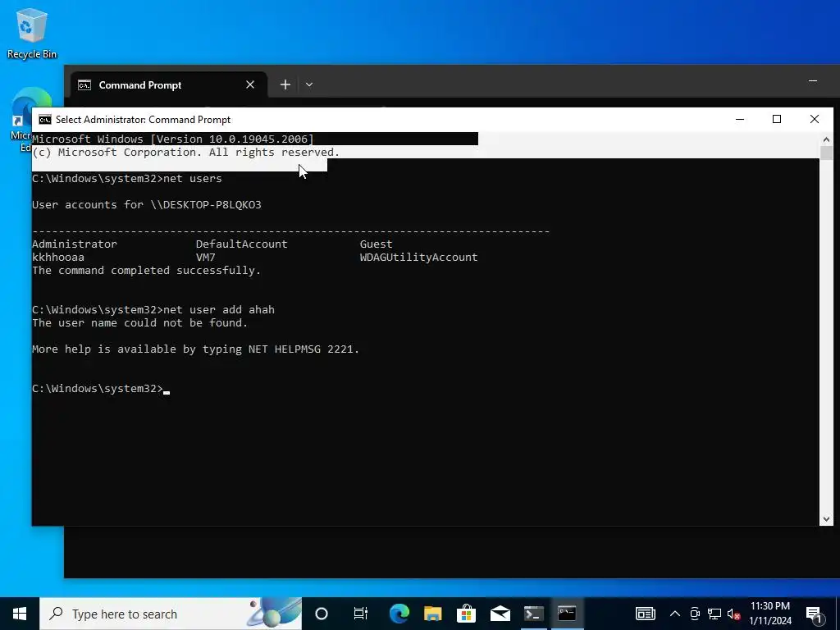Click the 'Administrator' account name
The image size is (840, 630).
(x=75, y=244)
